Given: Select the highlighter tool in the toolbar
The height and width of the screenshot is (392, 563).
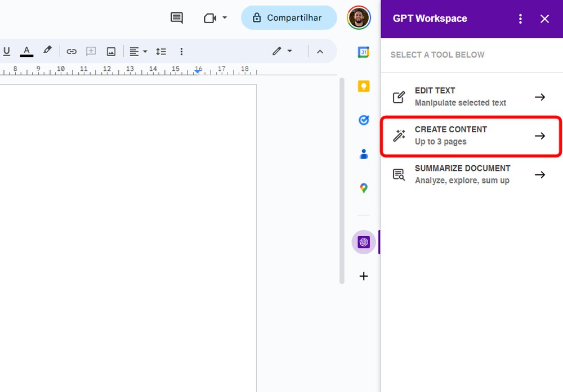Looking at the screenshot, I should tap(47, 51).
